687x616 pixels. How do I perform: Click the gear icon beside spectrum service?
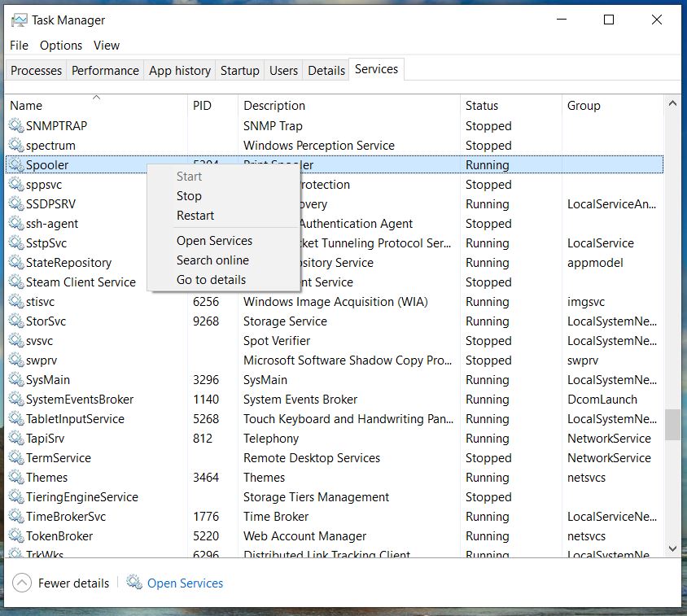click(x=16, y=145)
